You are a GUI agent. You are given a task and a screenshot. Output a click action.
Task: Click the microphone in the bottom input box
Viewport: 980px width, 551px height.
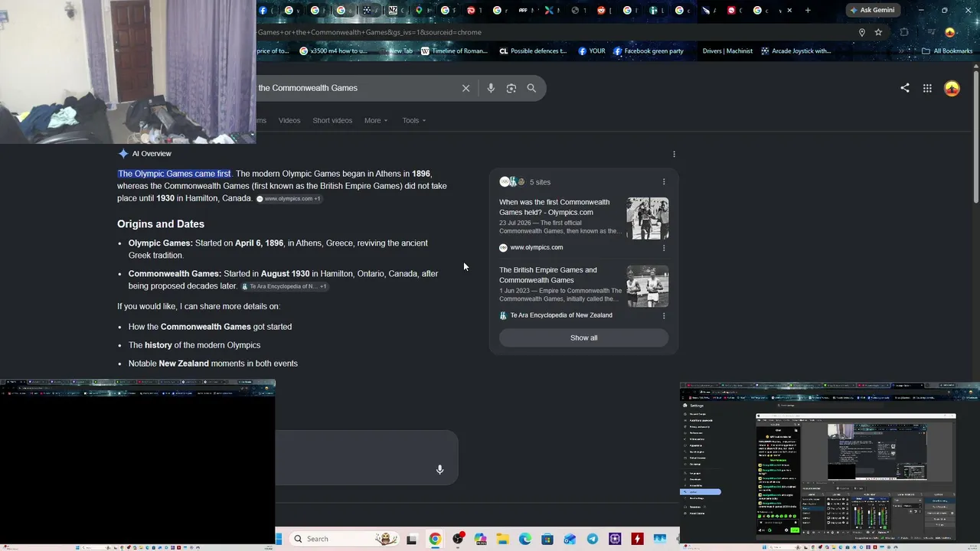[x=439, y=470]
